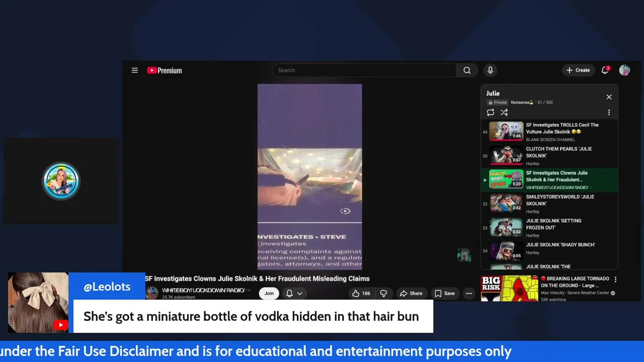
Task: Open the Create button
Action: pyautogui.click(x=578, y=70)
